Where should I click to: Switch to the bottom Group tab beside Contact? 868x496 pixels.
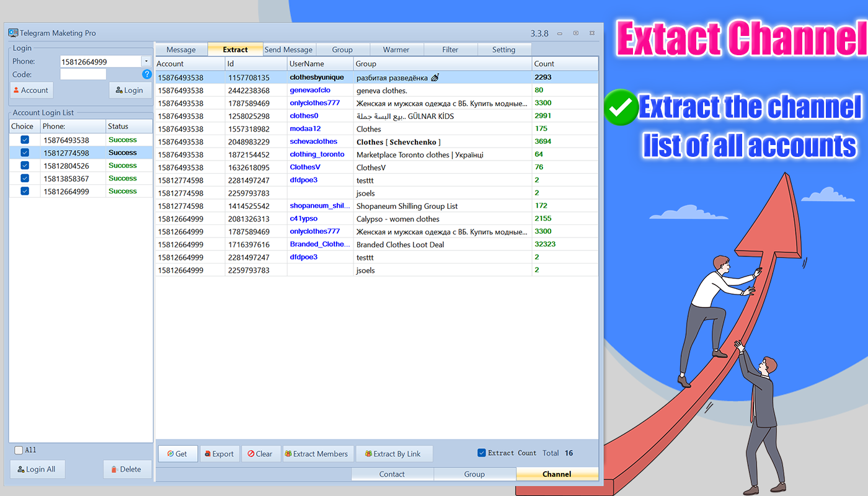pos(475,474)
